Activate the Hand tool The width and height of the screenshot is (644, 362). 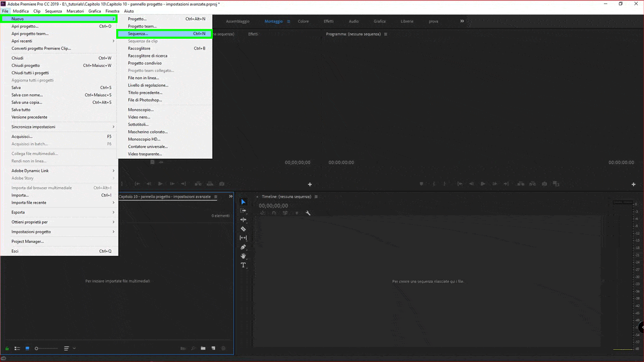(x=243, y=256)
